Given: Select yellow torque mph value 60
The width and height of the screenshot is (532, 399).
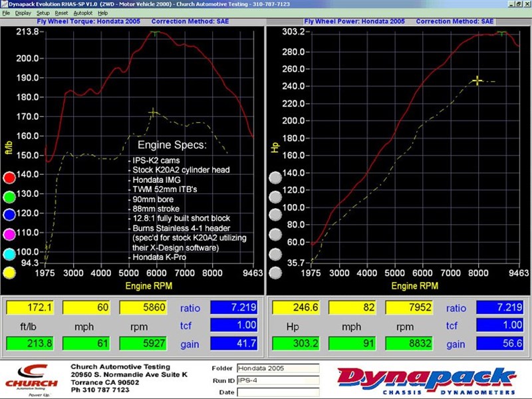Looking at the screenshot, I should [x=86, y=307].
